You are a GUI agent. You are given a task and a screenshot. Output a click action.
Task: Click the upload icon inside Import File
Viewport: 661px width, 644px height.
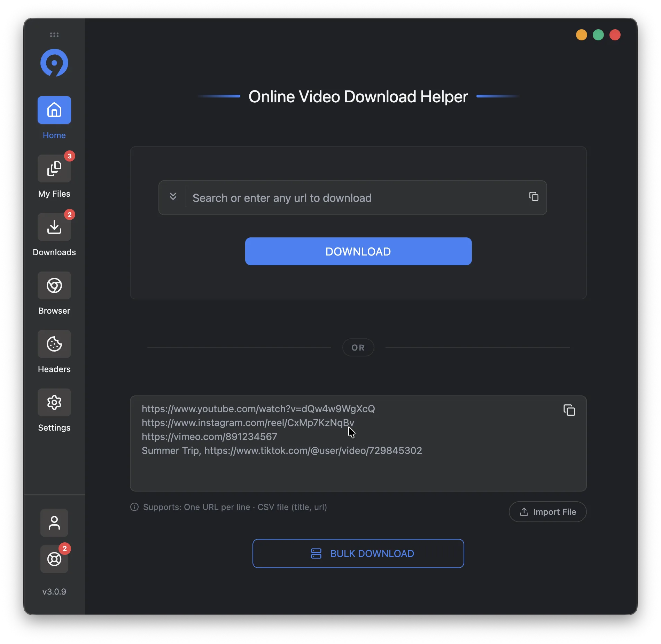[x=524, y=512]
